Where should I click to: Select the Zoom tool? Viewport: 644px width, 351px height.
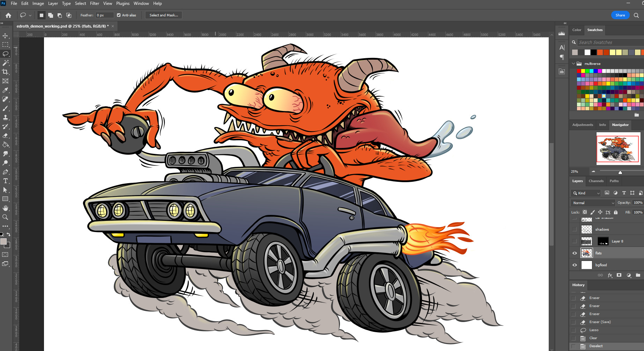click(5, 217)
